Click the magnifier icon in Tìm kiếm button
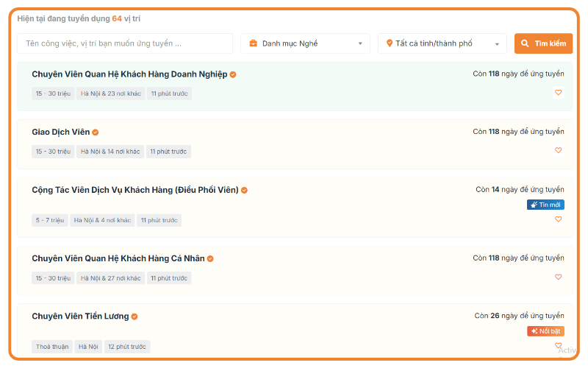Image resolution: width=588 pixels, height=368 pixels. 525,43
